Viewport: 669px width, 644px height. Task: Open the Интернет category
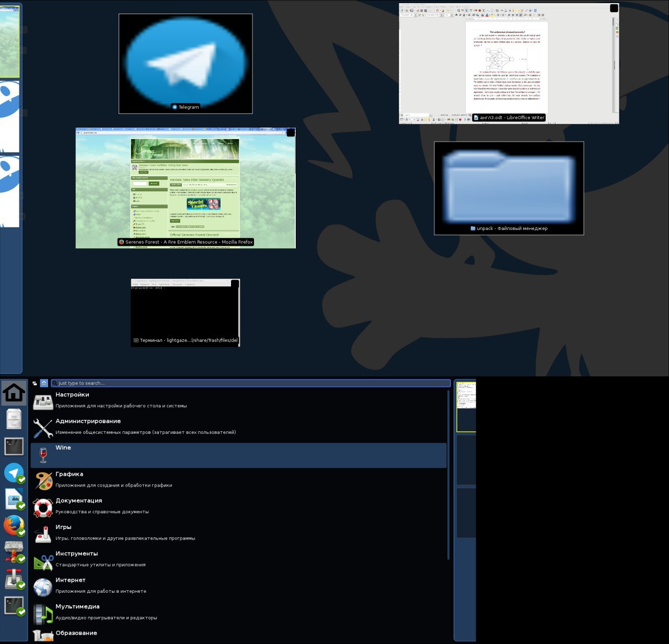238,586
